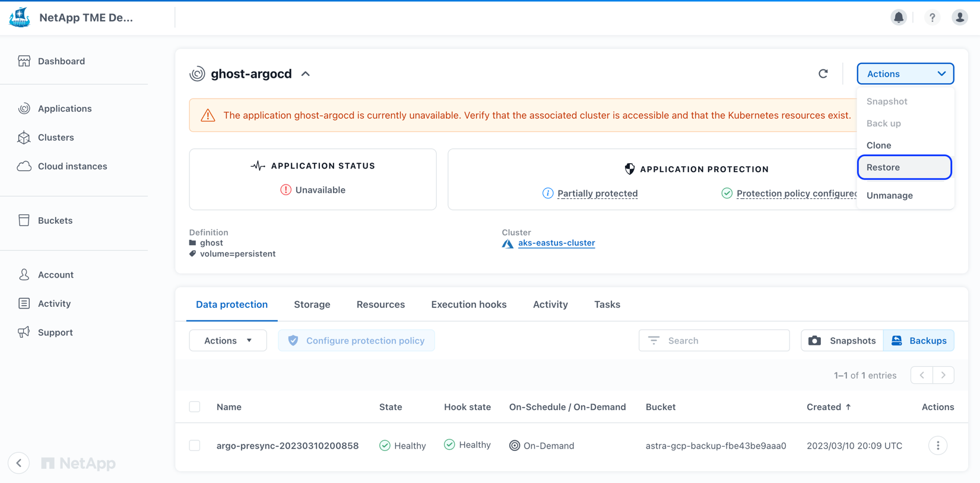The height and width of the screenshot is (483, 980).
Task: Click Configure protection policy button
Action: [356, 341]
